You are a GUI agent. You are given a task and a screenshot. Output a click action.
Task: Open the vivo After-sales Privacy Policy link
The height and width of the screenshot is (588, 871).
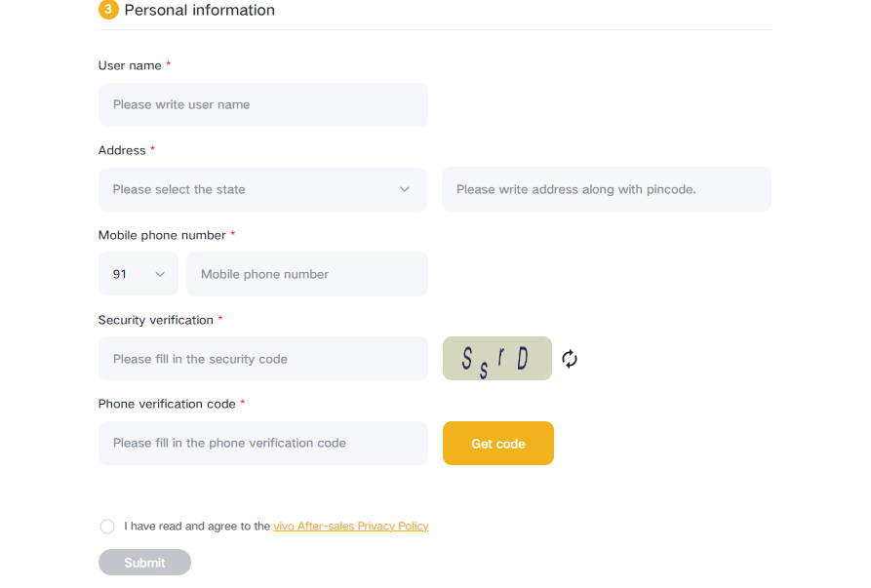click(350, 527)
